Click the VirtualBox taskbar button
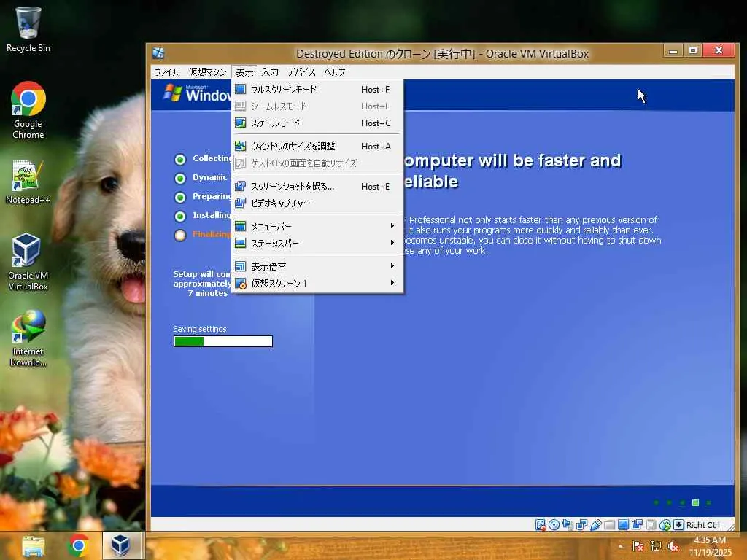This screenshot has width=747, height=560. 122,545
